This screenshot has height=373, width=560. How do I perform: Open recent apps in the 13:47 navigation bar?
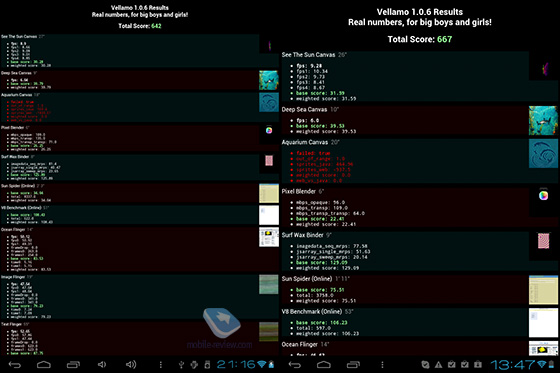pos(354,364)
